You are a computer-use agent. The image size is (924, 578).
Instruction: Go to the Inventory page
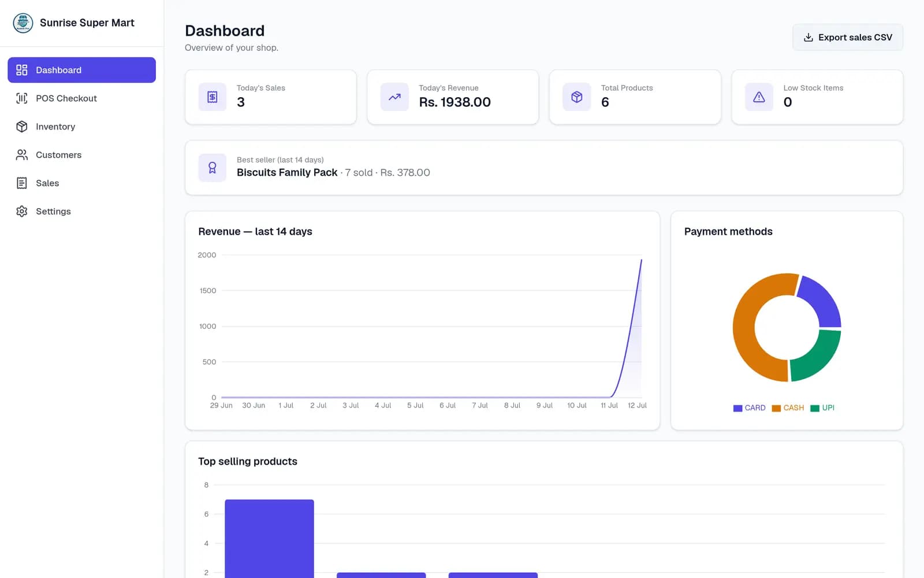[x=81, y=127]
